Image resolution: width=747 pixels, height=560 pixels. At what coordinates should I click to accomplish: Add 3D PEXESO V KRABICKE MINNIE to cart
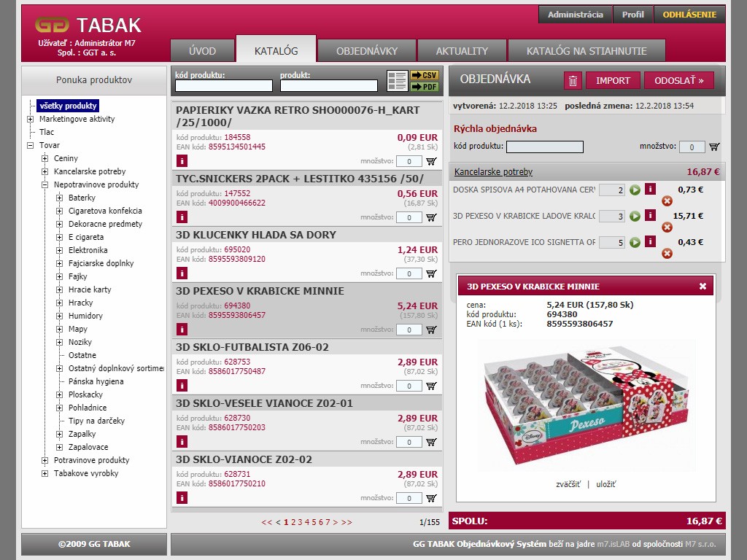click(431, 330)
